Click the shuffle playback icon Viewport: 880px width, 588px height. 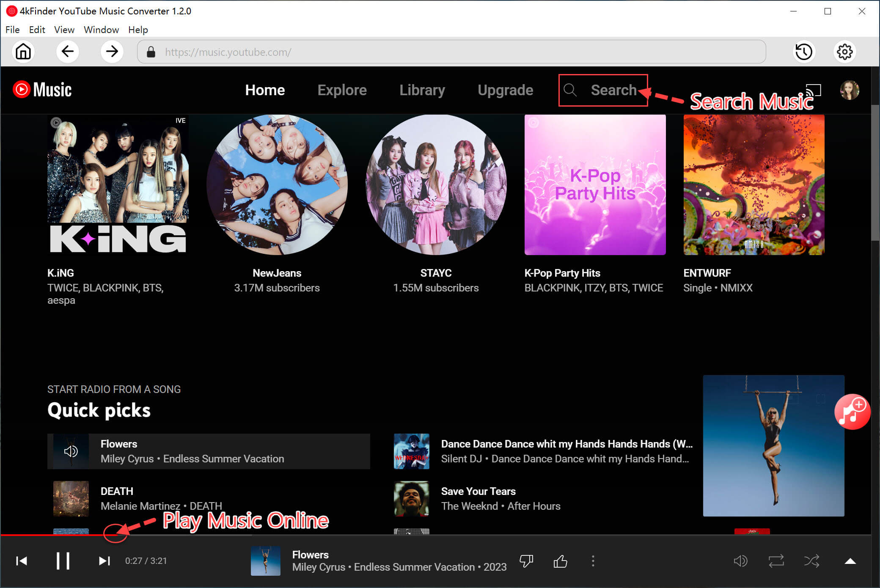pyautogui.click(x=809, y=561)
